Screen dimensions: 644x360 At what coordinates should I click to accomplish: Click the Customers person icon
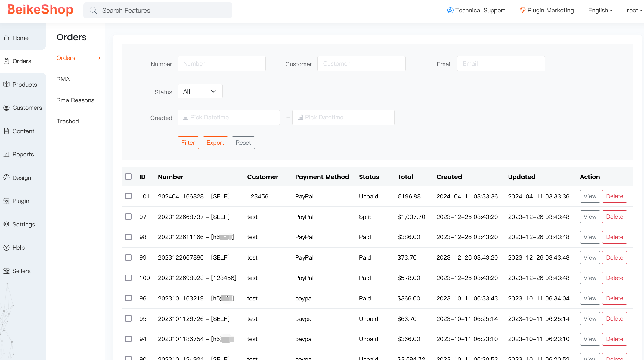(x=6, y=108)
